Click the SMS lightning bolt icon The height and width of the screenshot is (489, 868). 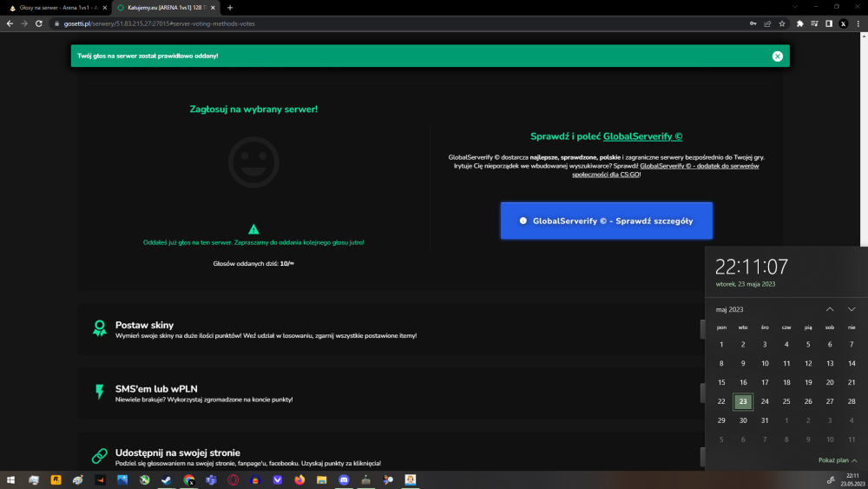[x=100, y=392]
